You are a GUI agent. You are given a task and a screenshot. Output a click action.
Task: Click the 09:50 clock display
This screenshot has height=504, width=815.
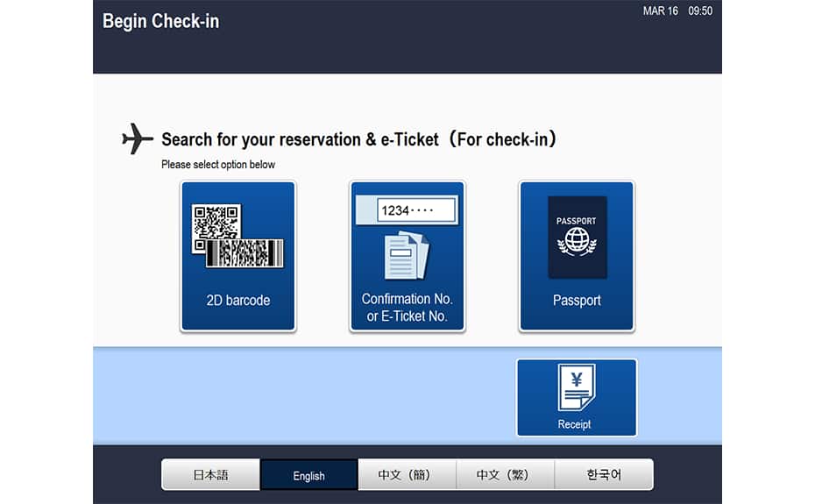tap(700, 11)
